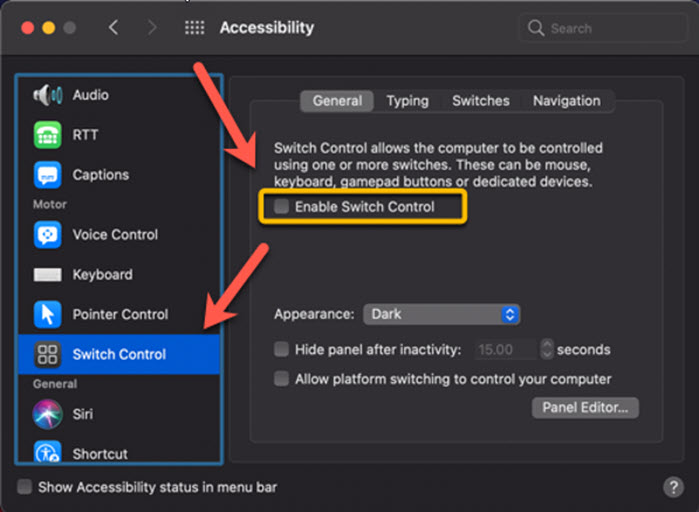699x512 pixels.
Task: Click the Audio speaker icon in sidebar
Action: 47,95
